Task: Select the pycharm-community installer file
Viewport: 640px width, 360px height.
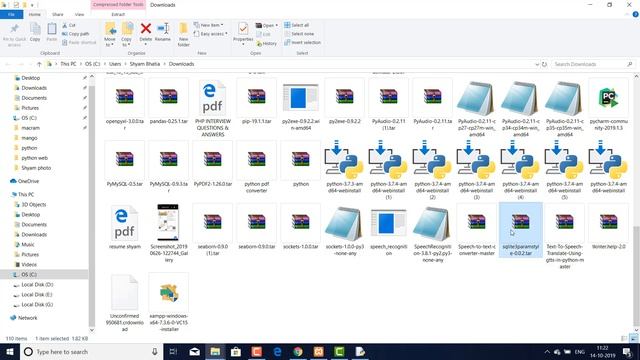Action: pos(608,105)
